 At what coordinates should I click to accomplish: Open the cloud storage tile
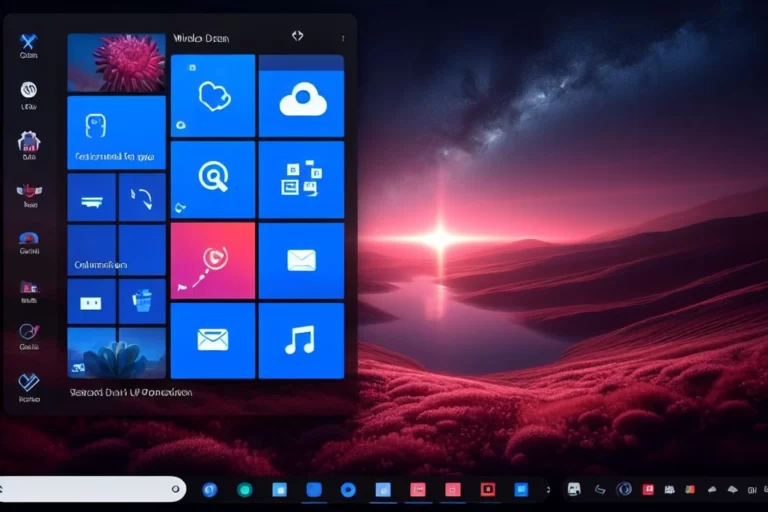tap(301, 96)
